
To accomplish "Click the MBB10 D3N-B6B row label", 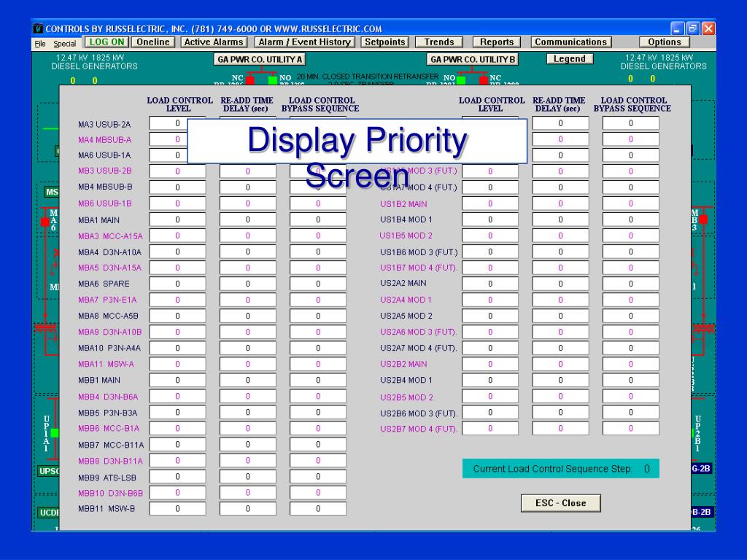I will [x=110, y=493].
